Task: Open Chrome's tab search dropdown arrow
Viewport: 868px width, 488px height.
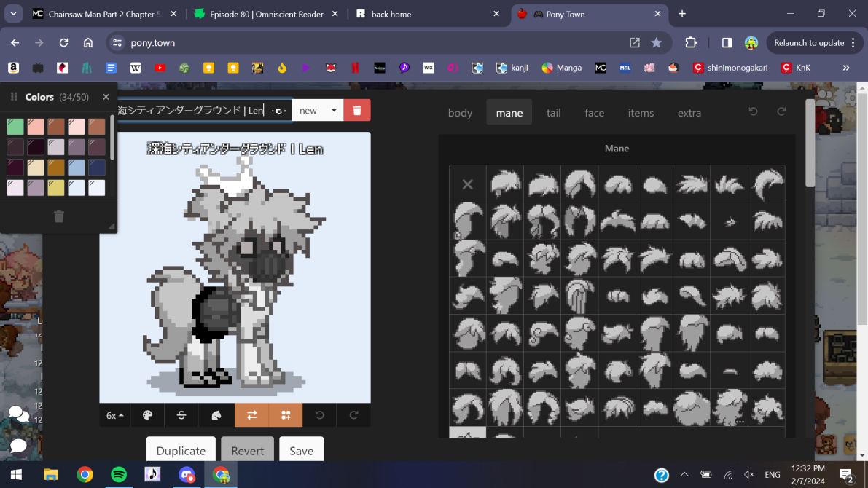Action: point(13,14)
